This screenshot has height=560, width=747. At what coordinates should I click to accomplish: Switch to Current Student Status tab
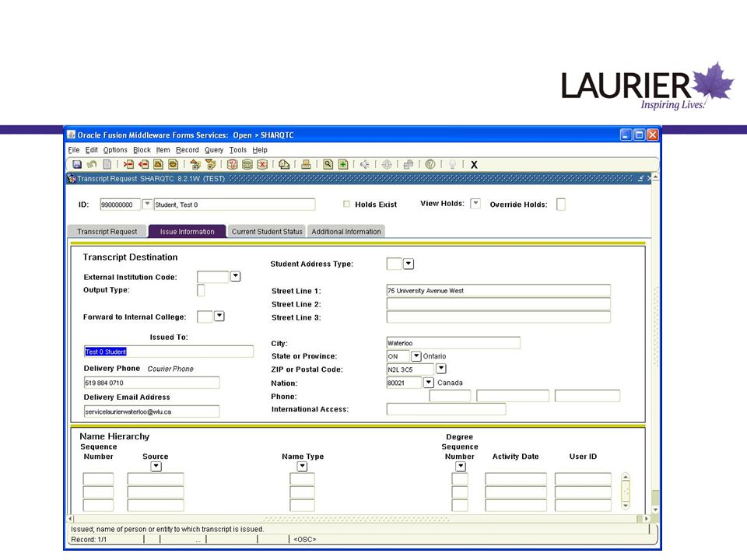click(x=267, y=232)
